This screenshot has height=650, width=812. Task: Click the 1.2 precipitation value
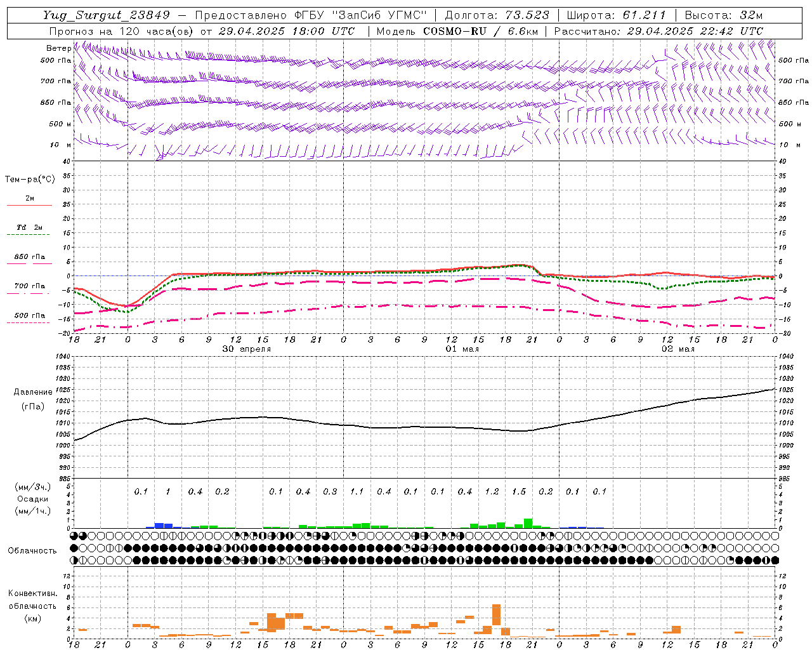click(x=492, y=491)
